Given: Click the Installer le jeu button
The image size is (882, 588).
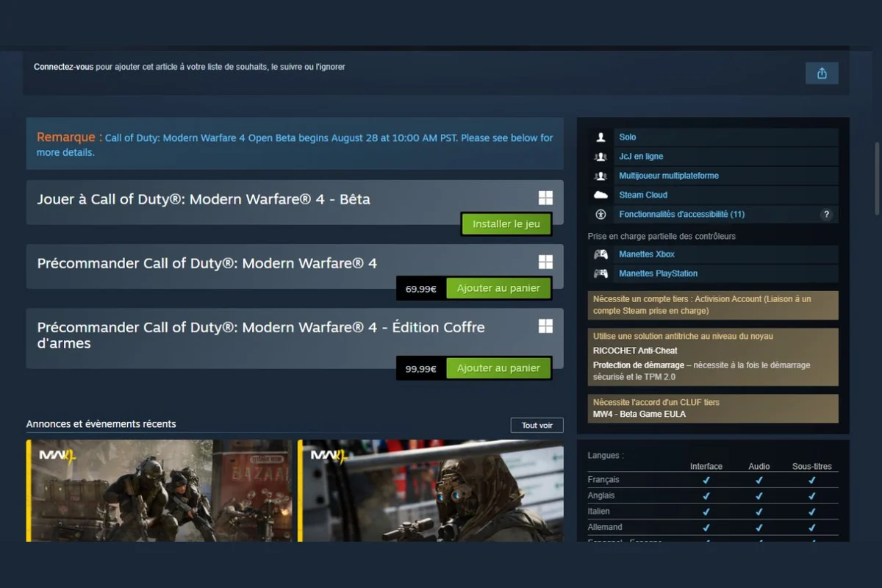Looking at the screenshot, I should (506, 224).
